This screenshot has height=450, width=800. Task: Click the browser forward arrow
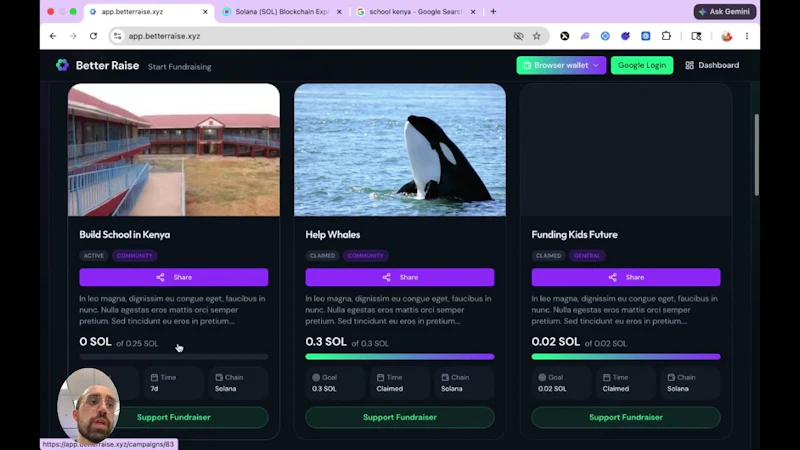click(x=73, y=36)
